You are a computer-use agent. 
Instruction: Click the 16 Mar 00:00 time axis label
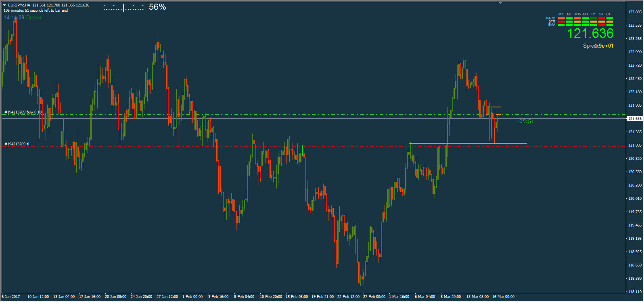[x=503, y=297]
